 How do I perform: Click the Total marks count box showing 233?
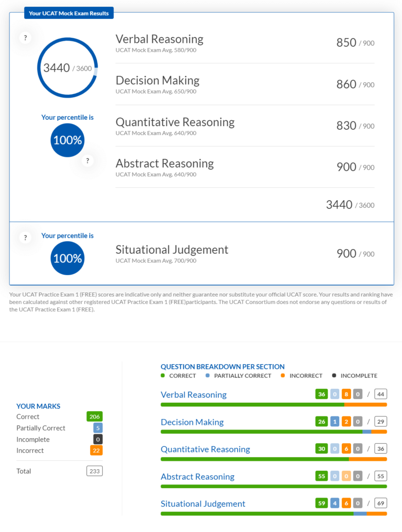click(95, 471)
